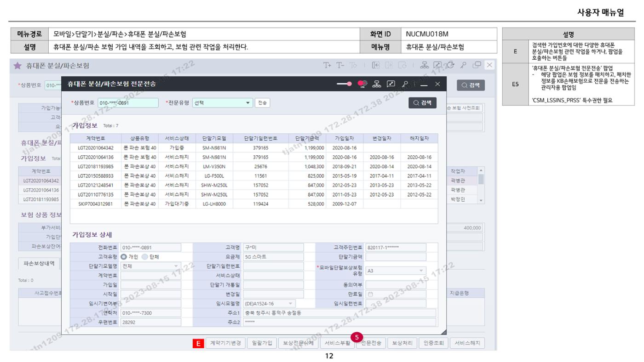Select popup row LGT20121248541
This screenshot has height=362, width=644.
click(254, 185)
